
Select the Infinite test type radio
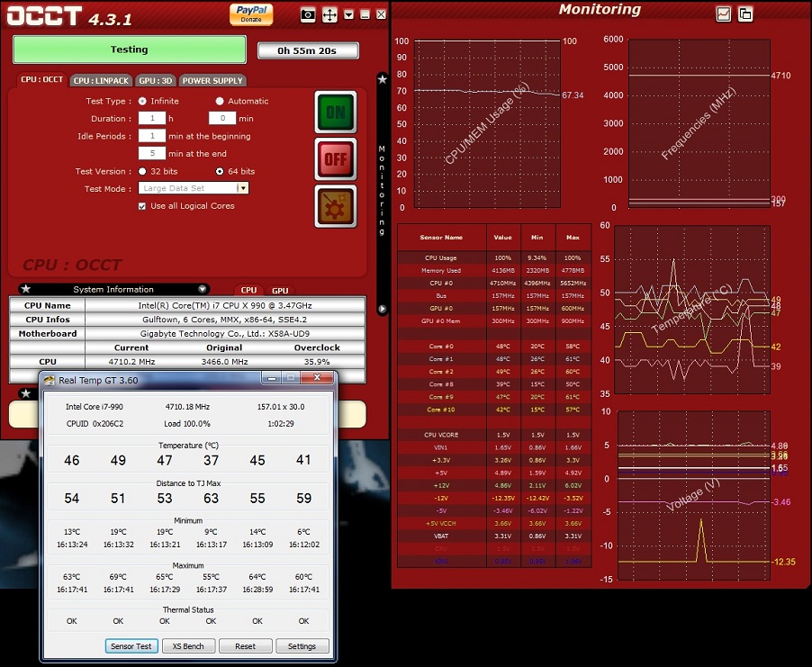click(142, 101)
